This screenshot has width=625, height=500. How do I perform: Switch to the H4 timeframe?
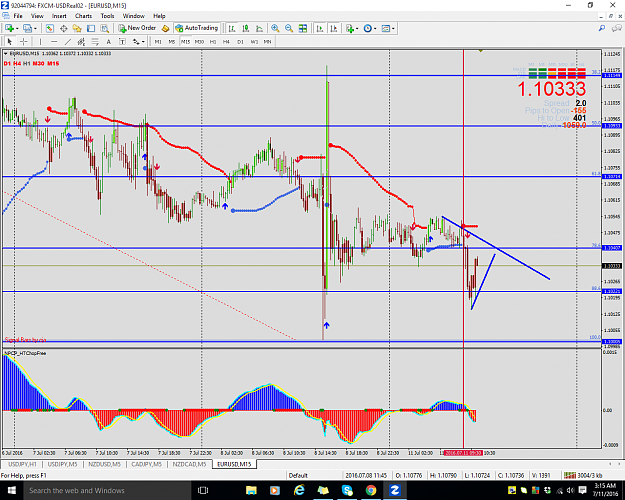[226, 41]
